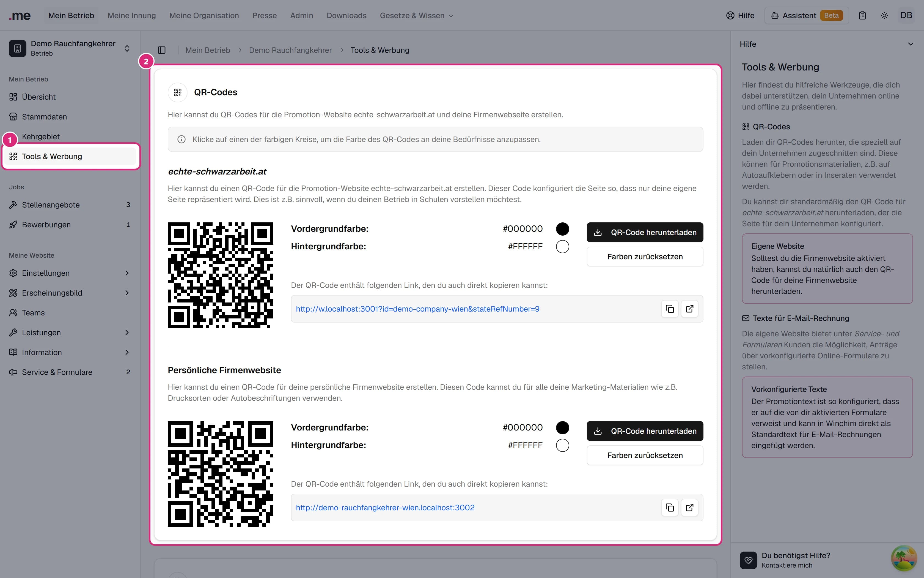Go to Demo Rauchfangkehrer breadcrumb
Viewport: 924px width, 578px height.
point(290,50)
